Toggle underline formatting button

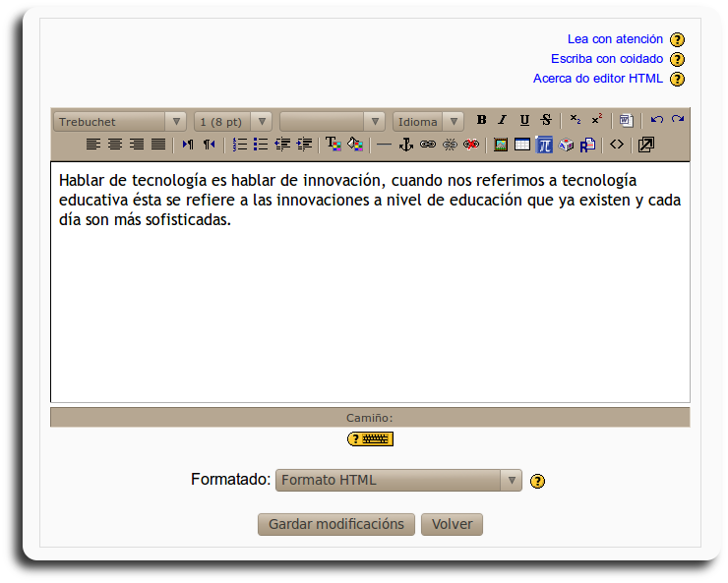tap(523, 121)
